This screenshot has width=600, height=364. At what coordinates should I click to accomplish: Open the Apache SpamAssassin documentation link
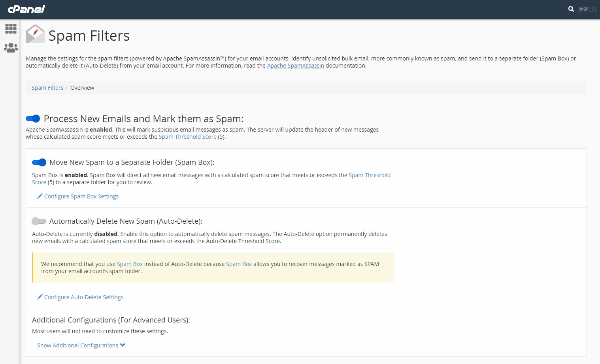click(x=295, y=66)
